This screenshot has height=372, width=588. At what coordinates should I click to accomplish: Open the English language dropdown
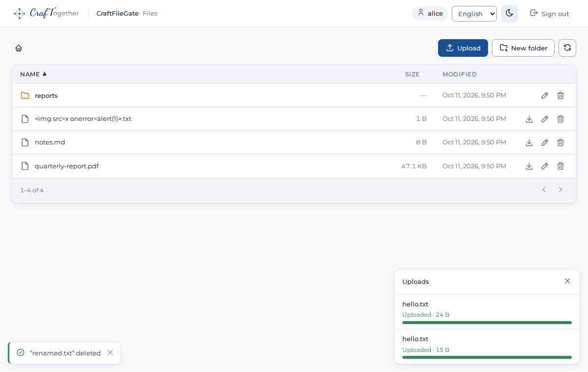tap(474, 14)
